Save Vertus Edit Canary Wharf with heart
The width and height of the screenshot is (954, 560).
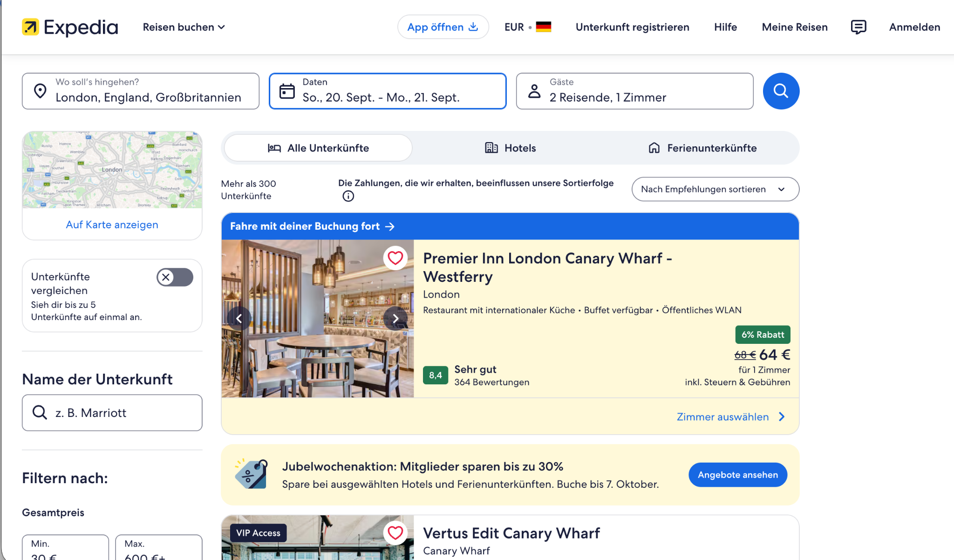395,533
